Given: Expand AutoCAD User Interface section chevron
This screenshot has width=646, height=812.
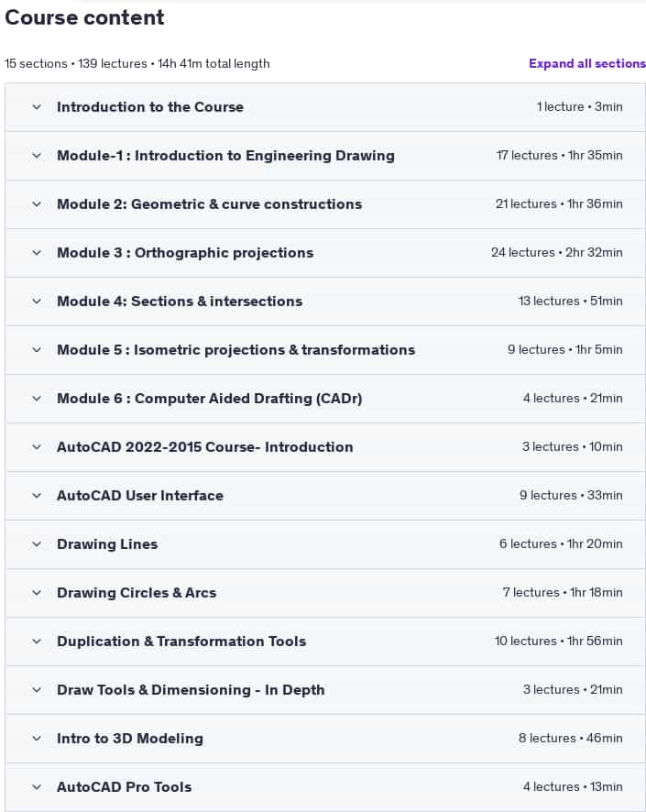Looking at the screenshot, I should [37, 496].
